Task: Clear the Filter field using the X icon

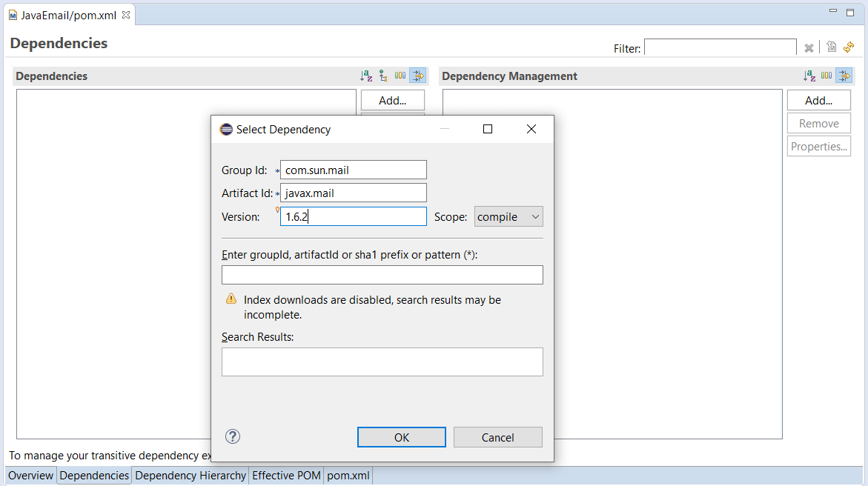Action: [808, 47]
